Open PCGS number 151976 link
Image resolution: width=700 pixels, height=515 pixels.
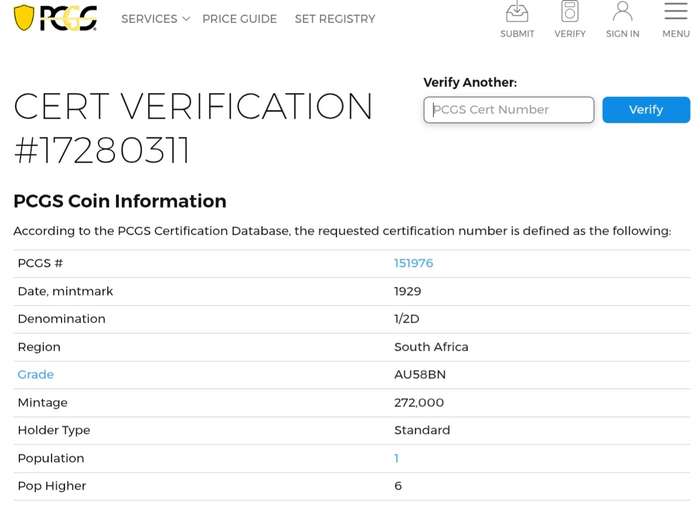(x=413, y=263)
